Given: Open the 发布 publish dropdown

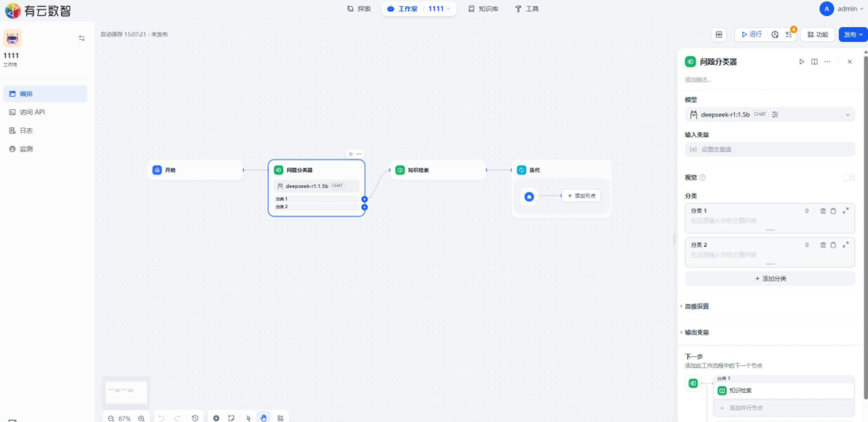Looking at the screenshot, I should (852, 34).
